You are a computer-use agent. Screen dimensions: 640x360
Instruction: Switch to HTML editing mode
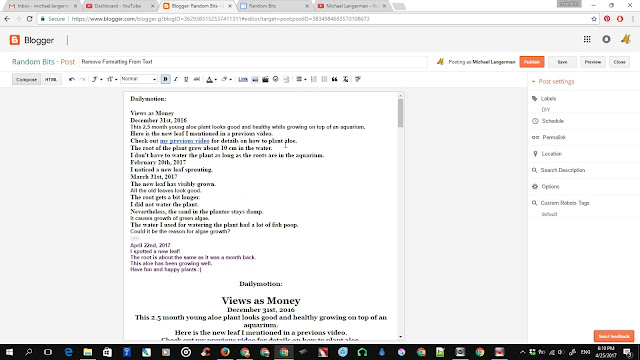coord(51,80)
